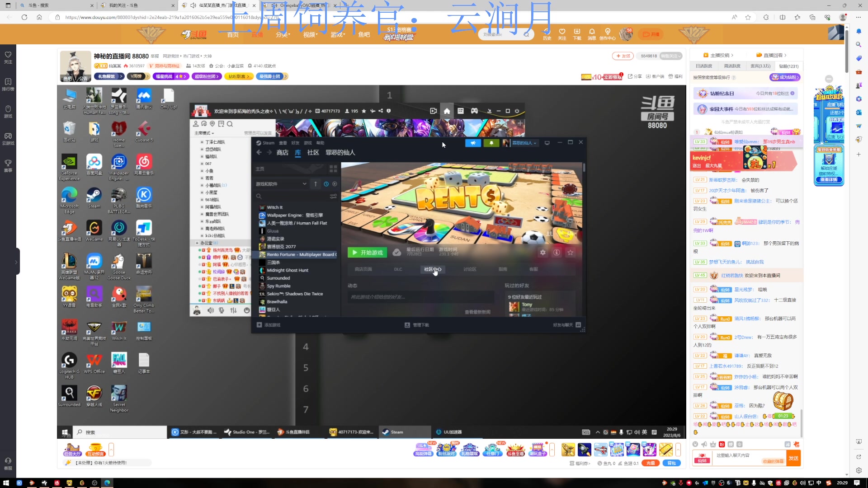Expand the 游戏 dropdown in Douyu nav
Screen dimensions: 868x488
(338, 35)
